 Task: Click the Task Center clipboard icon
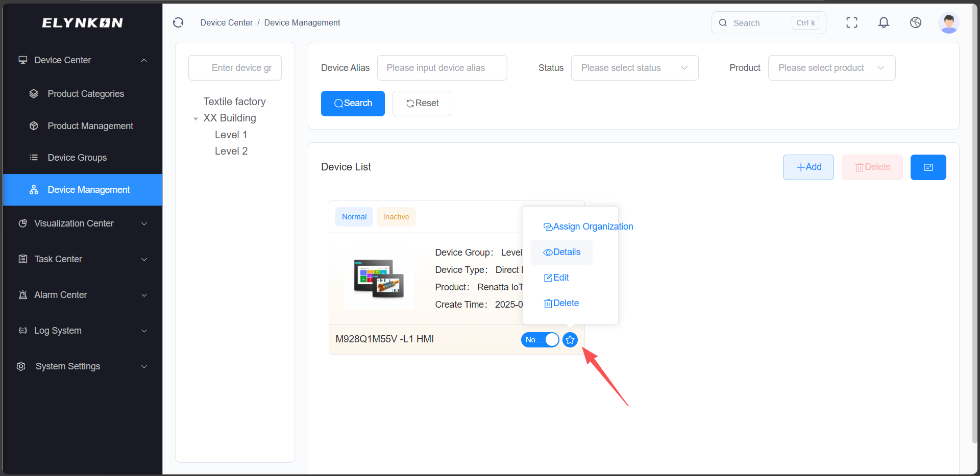[23, 259]
